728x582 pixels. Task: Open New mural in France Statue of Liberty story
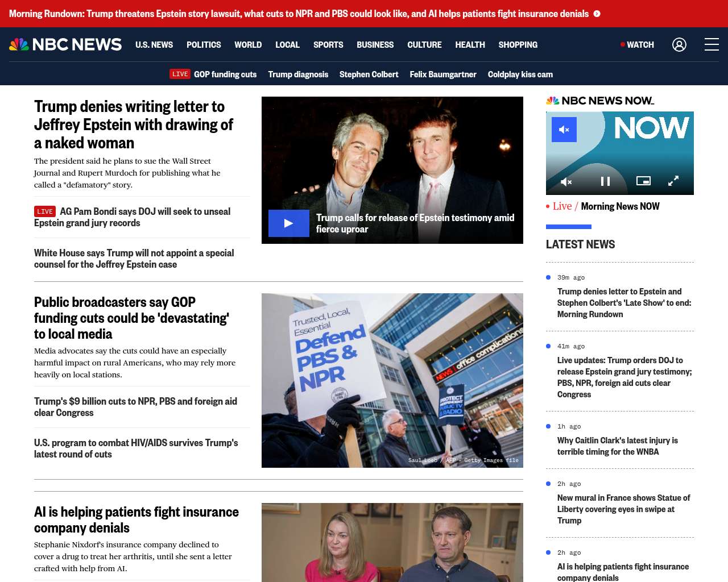tap(623, 509)
